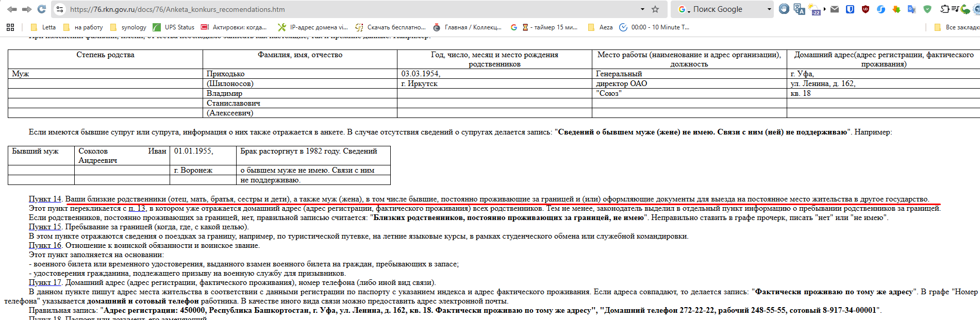This screenshot has width=980, height=320.
Task: Click the Приходько table cell
Action: pos(300,74)
